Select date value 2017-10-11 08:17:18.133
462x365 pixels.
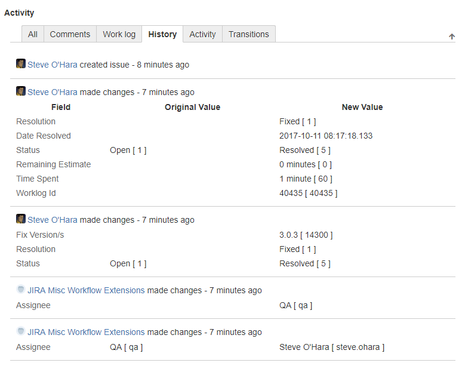[326, 136]
